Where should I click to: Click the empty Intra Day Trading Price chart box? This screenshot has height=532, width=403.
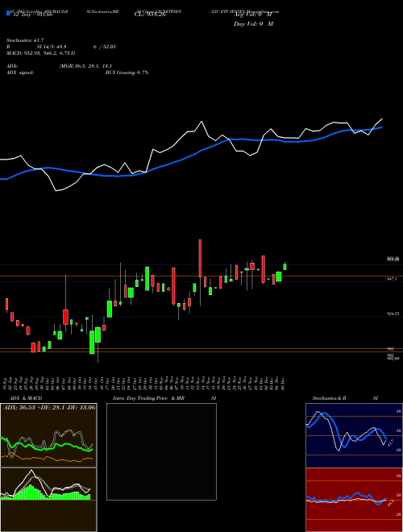point(161,451)
